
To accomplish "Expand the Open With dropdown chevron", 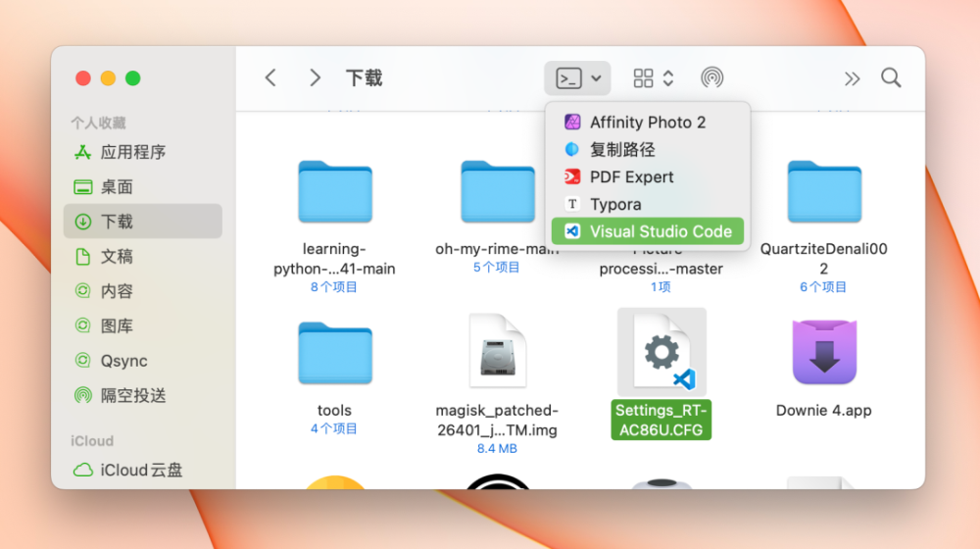I will tap(596, 78).
